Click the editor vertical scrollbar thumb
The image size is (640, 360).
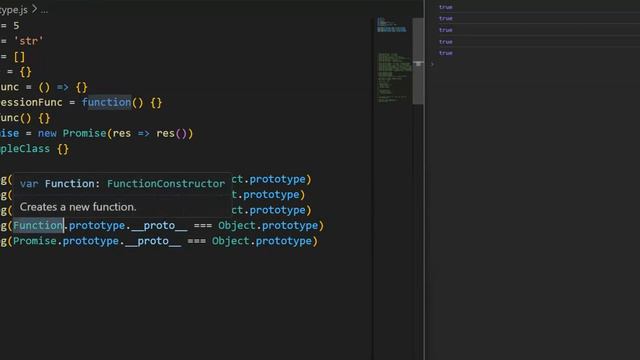(x=418, y=61)
